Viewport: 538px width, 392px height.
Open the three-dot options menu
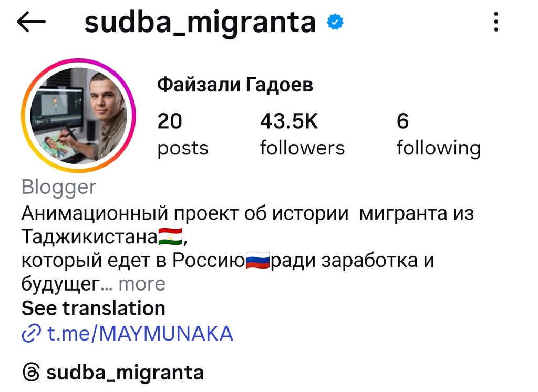pos(495,22)
